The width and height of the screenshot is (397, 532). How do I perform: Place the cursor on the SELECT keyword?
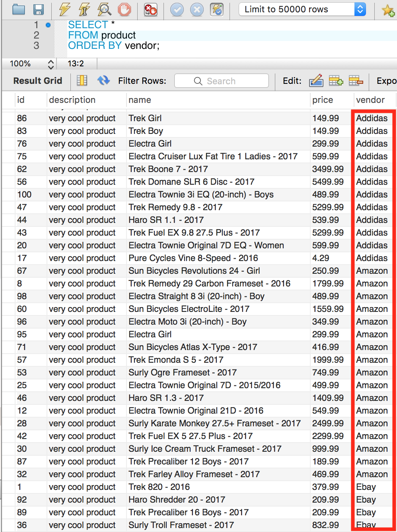(x=88, y=25)
